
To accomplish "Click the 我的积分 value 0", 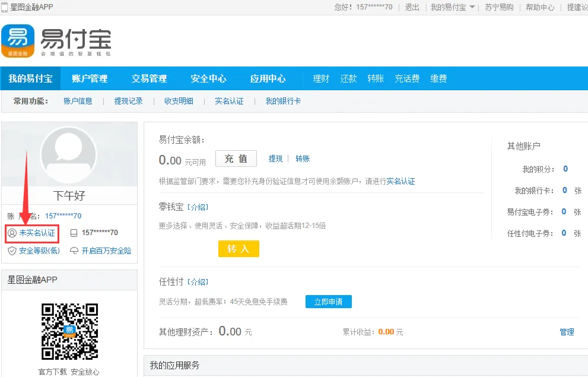I will [565, 169].
